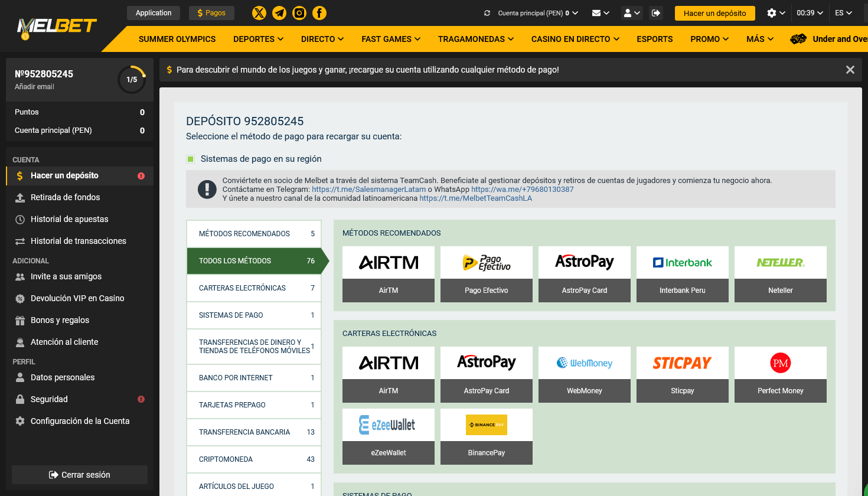The width and height of the screenshot is (868, 496).
Task: Click the red alert icon beside Seguridad
Action: click(x=141, y=399)
